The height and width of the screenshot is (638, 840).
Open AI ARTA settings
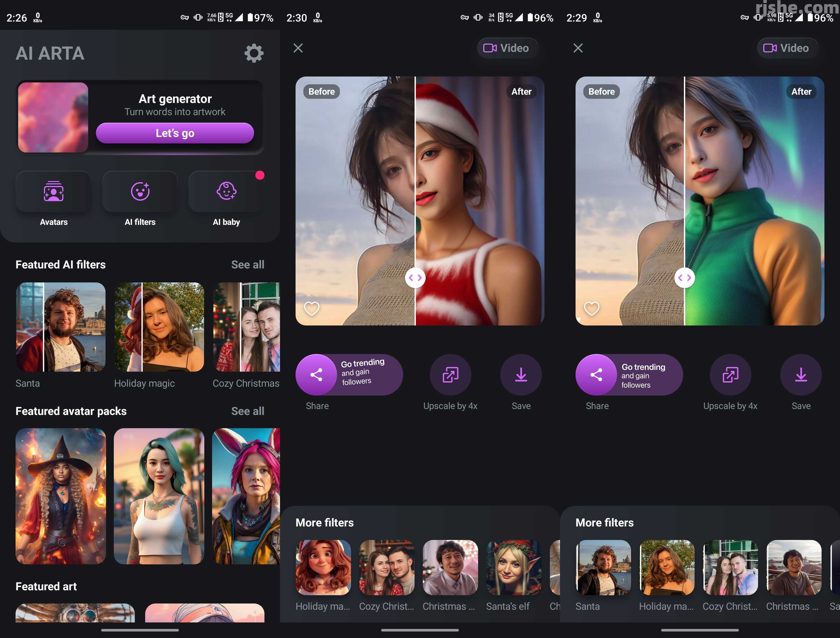click(x=254, y=53)
